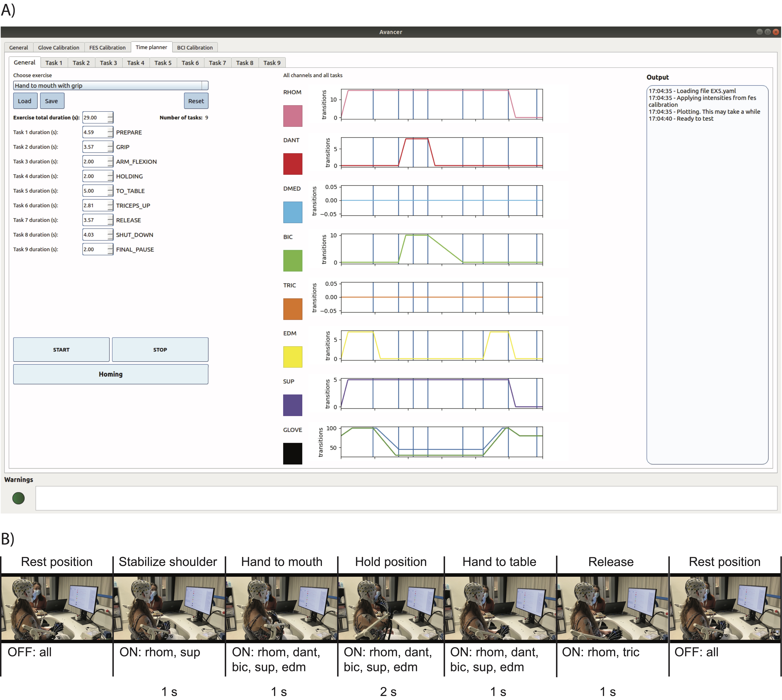Viewport: 782px width, 700px height.
Task: Click the 'Release' video thumbnail
Action: pos(613,608)
